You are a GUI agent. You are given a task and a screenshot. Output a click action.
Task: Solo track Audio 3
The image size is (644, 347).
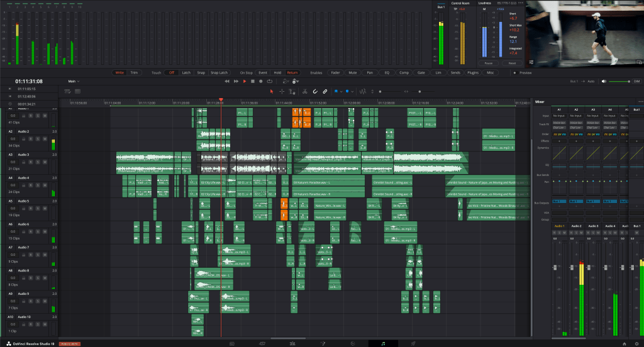pos(38,162)
